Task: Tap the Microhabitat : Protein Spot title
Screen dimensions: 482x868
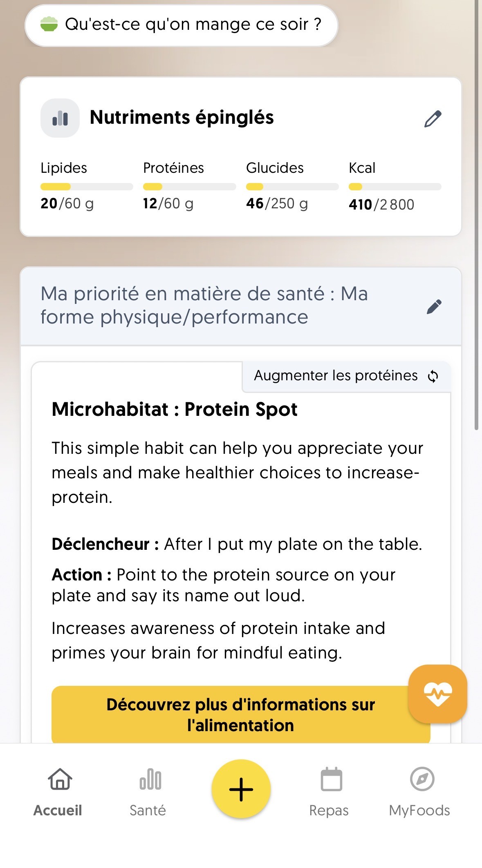Action: (x=175, y=409)
